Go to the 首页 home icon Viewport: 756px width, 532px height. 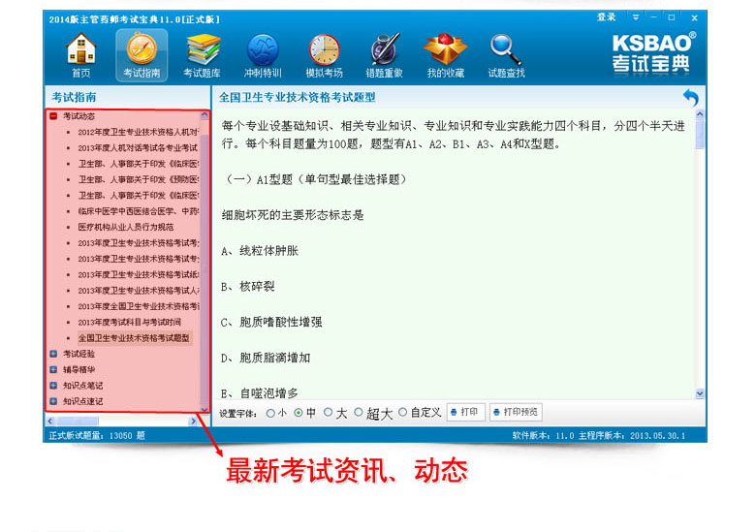click(x=80, y=54)
